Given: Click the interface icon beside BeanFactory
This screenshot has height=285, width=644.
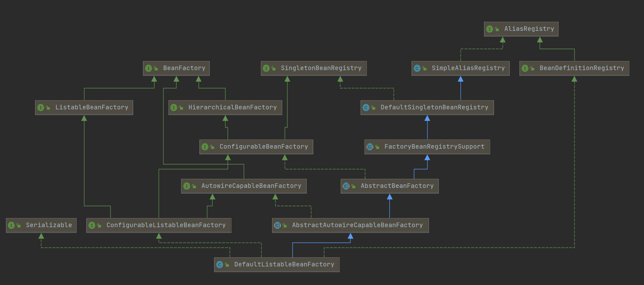Looking at the screenshot, I should click(148, 68).
